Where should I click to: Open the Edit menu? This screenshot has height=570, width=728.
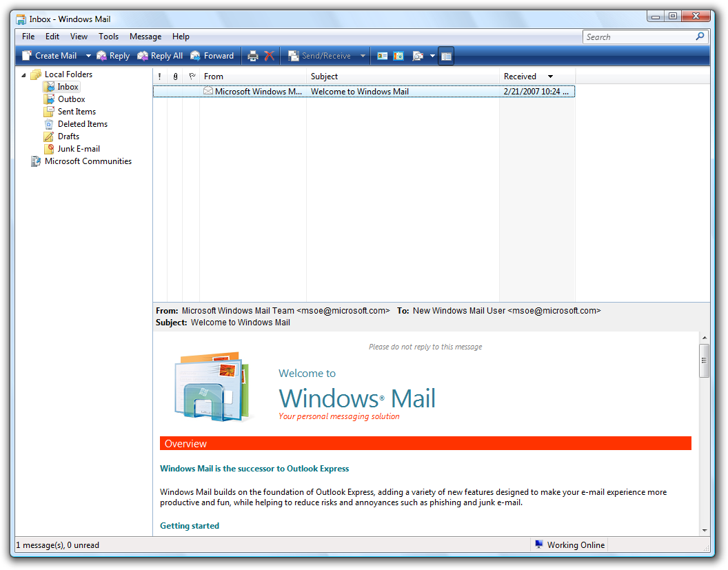(52, 37)
